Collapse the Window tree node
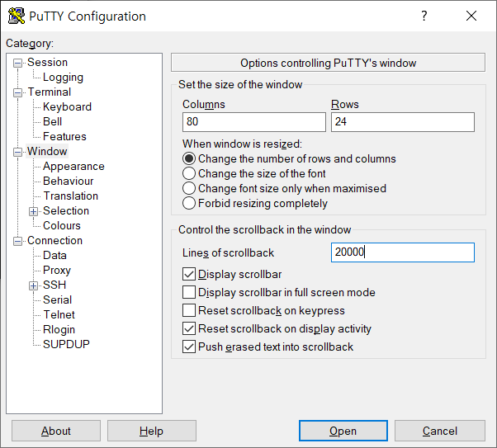497x448 pixels. (17, 152)
